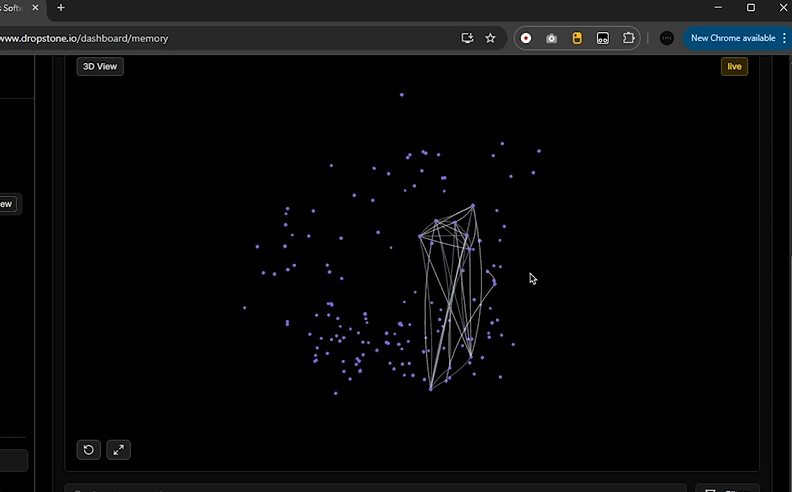Click the yellow live badge
This screenshot has width=792, height=492.
[x=734, y=66]
